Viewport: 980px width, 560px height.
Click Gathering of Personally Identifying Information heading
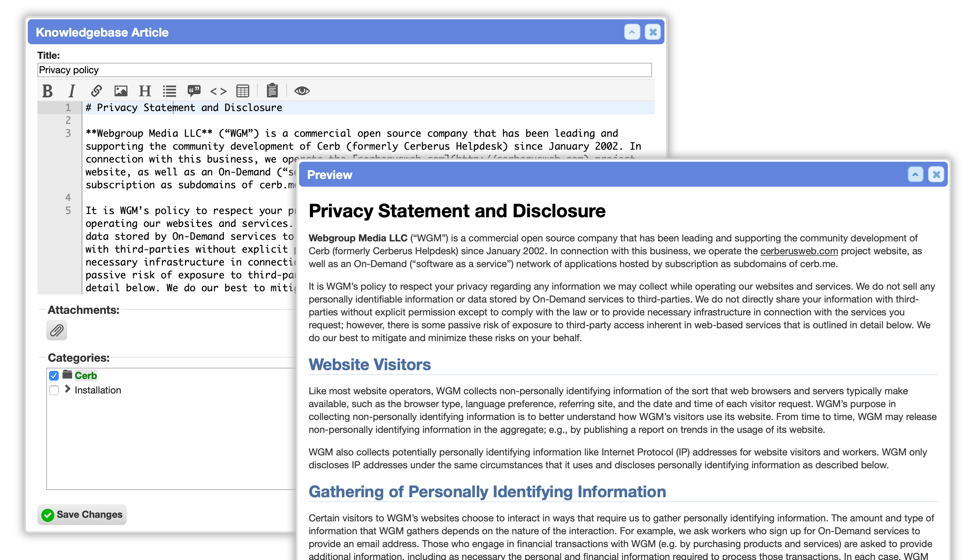(x=487, y=492)
